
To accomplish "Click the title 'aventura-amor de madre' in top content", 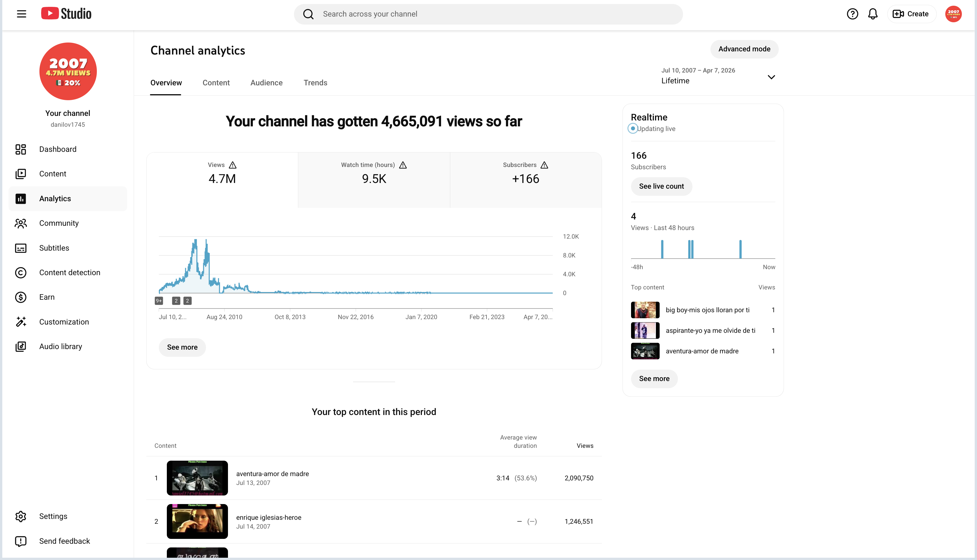I will 272,474.
